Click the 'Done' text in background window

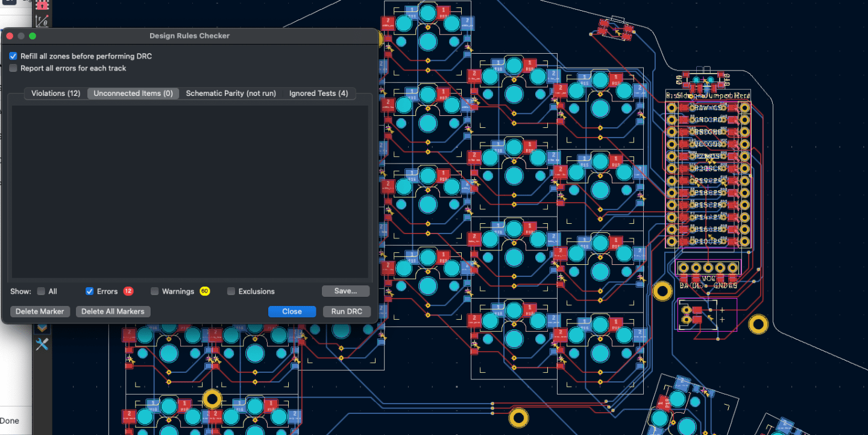pyautogui.click(x=10, y=421)
